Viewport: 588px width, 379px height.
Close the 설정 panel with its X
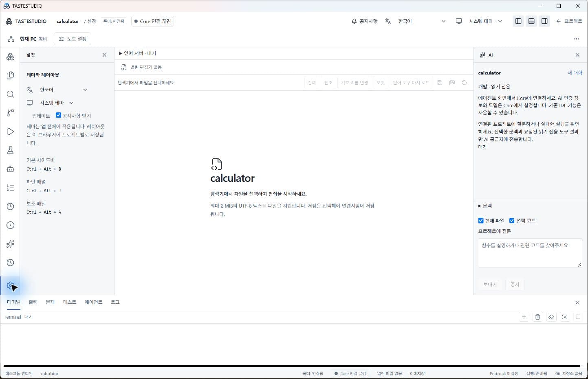click(104, 55)
